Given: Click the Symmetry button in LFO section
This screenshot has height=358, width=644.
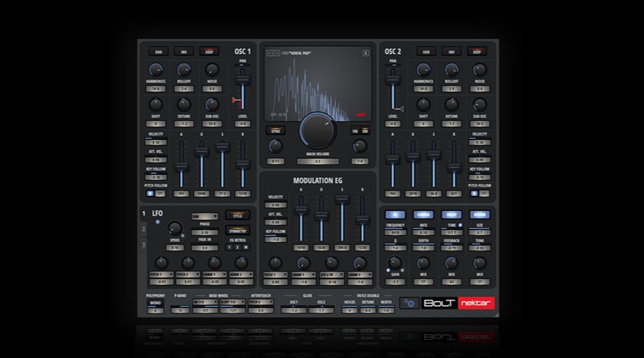Looking at the screenshot, I should (237, 229).
